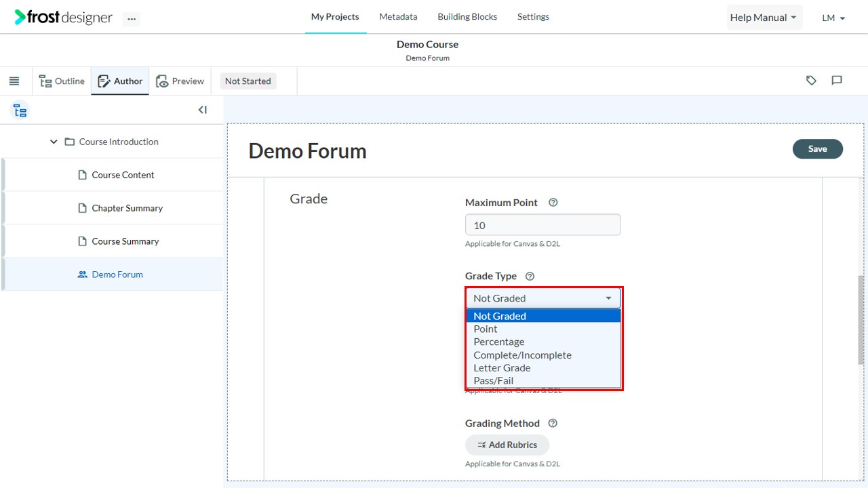
Task: Click the Demo Forum people icon
Action: point(83,274)
